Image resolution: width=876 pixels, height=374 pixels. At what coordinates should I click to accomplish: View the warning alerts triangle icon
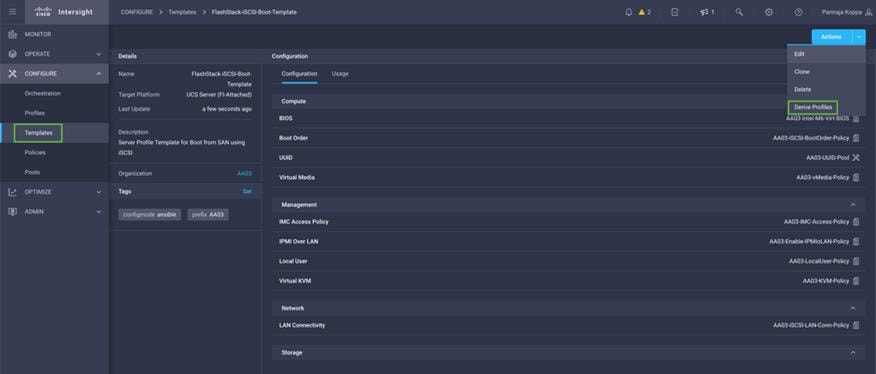(642, 12)
